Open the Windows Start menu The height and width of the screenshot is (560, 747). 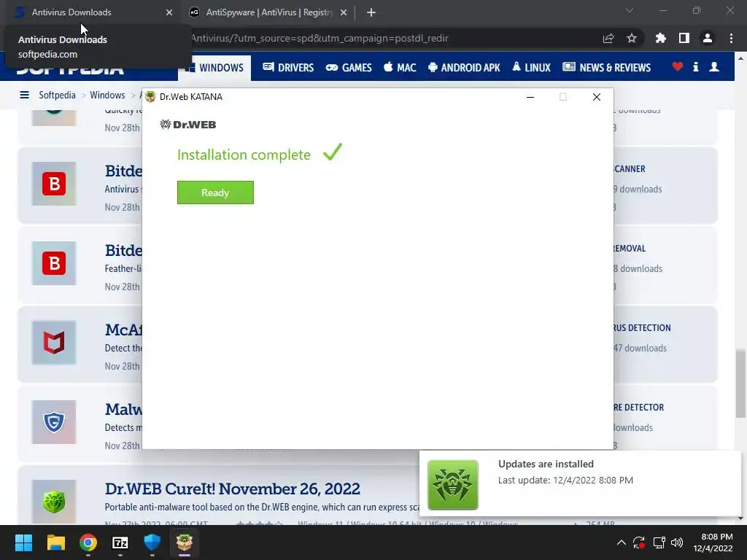point(23,542)
